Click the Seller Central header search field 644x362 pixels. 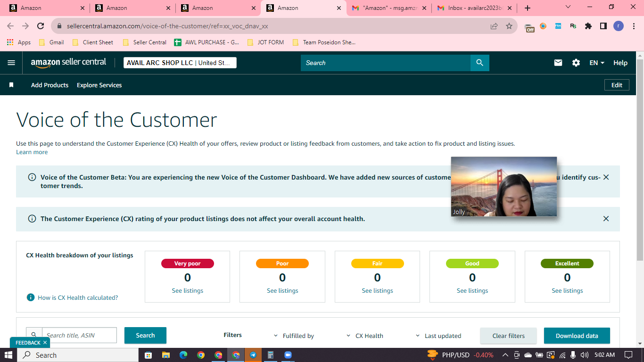click(386, 63)
